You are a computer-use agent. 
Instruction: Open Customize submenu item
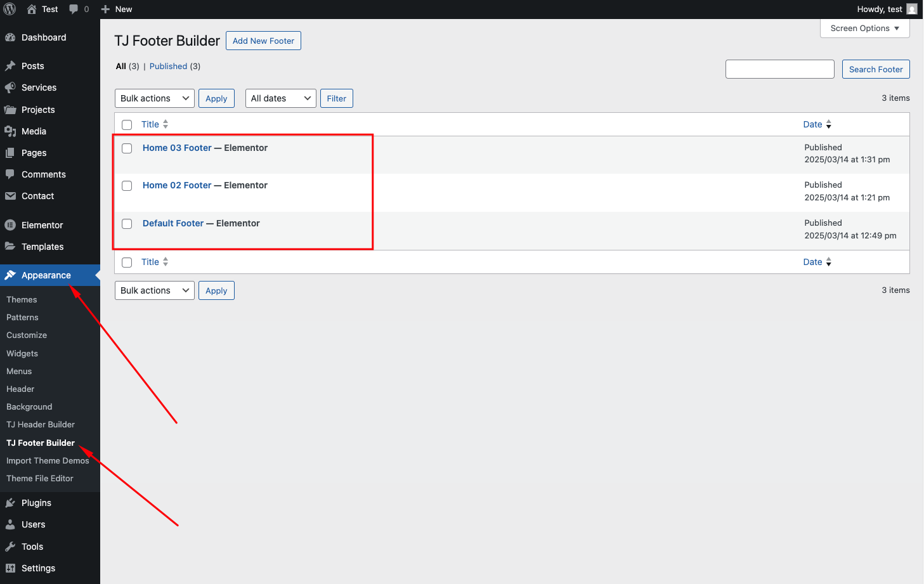pos(27,335)
